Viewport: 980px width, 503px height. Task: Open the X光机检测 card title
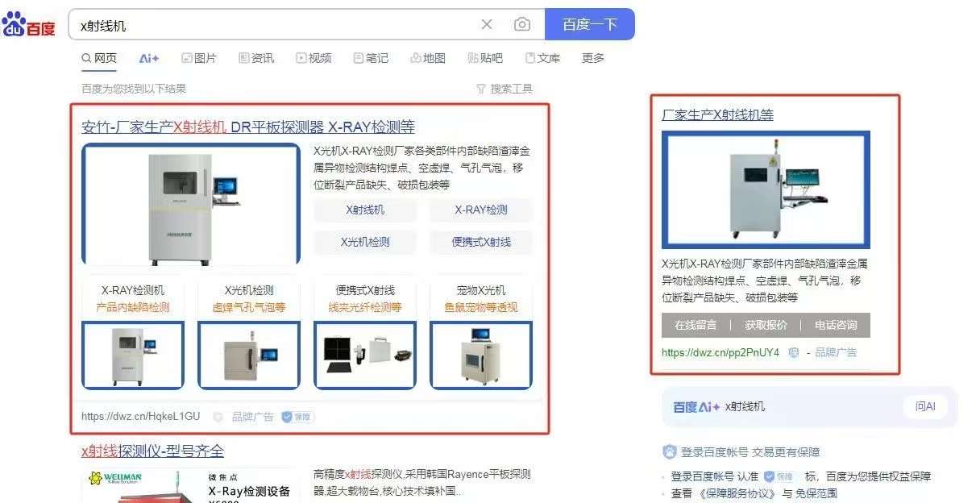pyautogui.click(x=249, y=290)
